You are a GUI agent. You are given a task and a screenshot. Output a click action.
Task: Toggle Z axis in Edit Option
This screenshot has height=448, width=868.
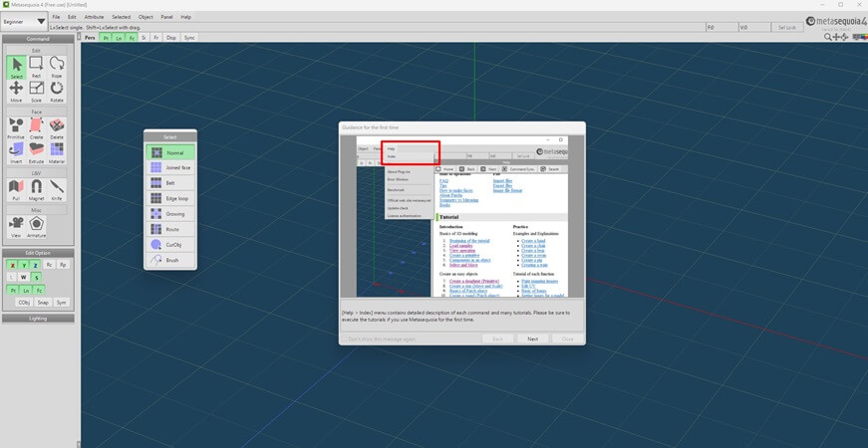click(x=36, y=265)
